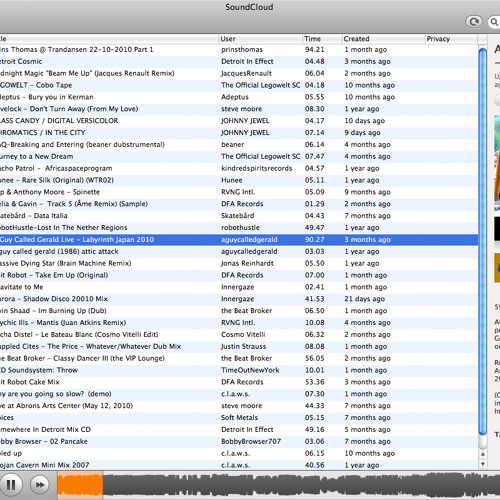The height and width of the screenshot is (500, 500).
Task: Select robotHustle-Lost In The Nether Regions
Action: tap(239, 228)
